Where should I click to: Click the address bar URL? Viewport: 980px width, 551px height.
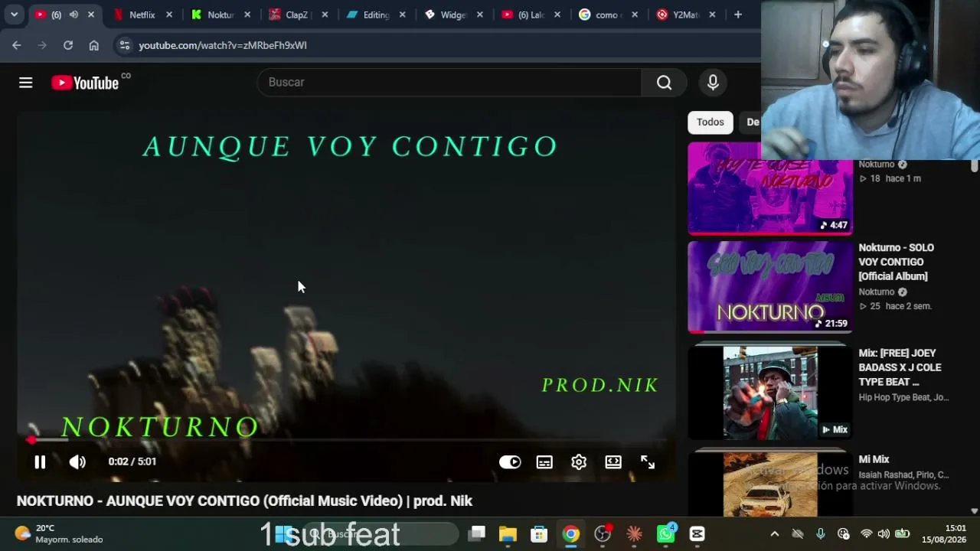[x=223, y=45]
